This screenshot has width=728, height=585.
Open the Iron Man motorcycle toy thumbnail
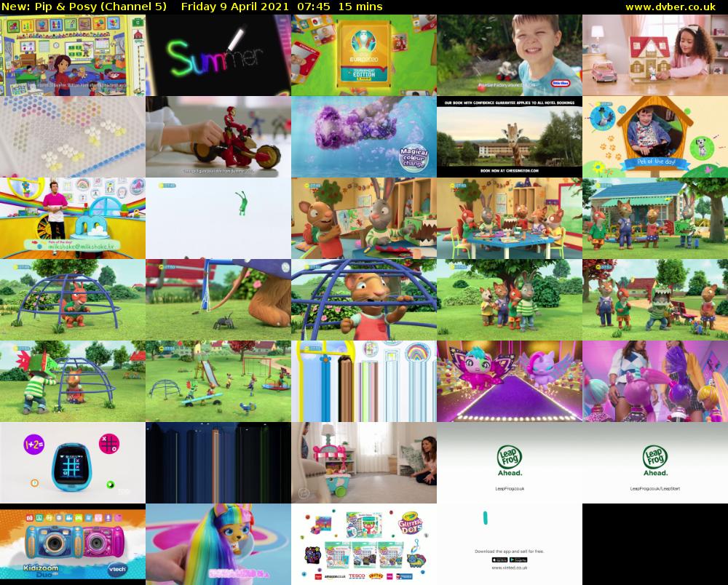pyautogui.click(x=218, y=137)
